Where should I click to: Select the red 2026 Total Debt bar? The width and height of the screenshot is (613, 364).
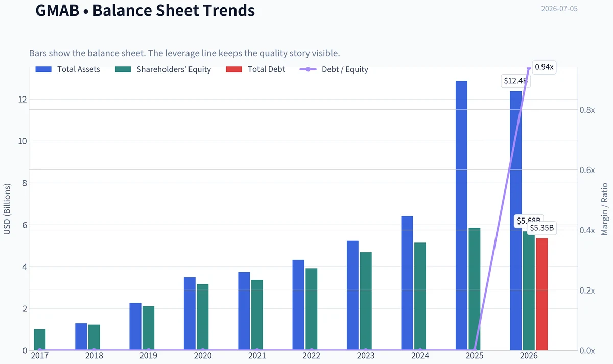point(542,294)
